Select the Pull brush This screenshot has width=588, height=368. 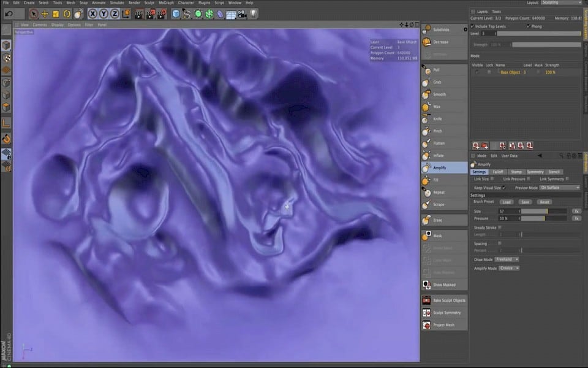[445, 70]
